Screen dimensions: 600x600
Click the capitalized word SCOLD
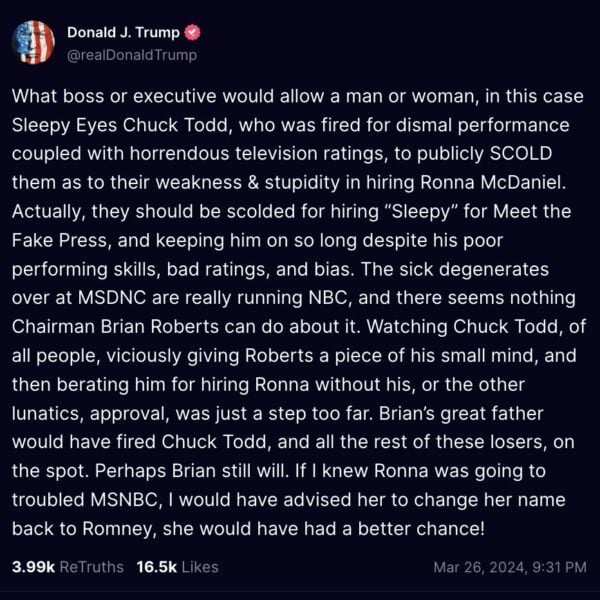click(521, 153)
